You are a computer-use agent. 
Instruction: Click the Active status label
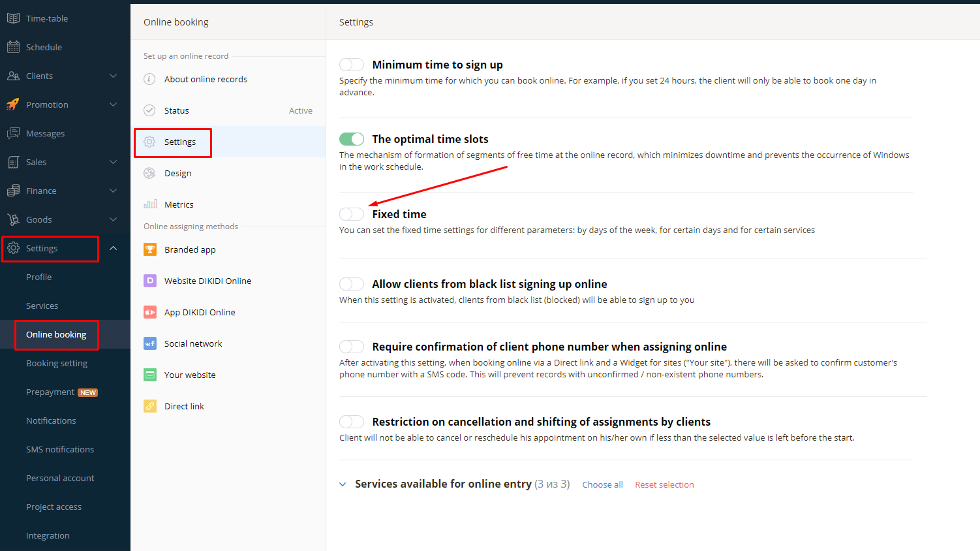[x=301, y=110]
